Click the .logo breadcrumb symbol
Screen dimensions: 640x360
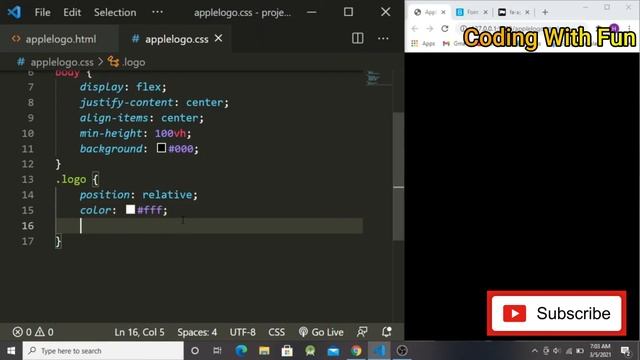point(133,62)
